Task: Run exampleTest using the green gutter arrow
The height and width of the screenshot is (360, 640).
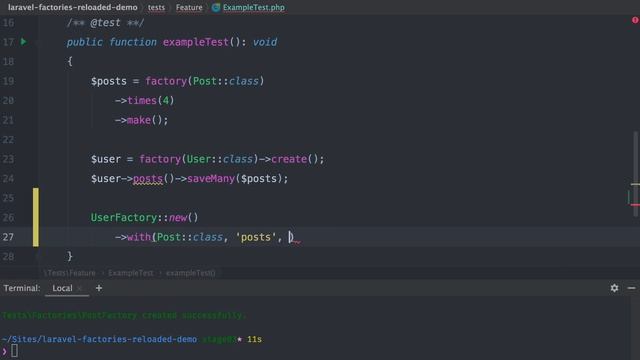Action: (x=24, y=42)
